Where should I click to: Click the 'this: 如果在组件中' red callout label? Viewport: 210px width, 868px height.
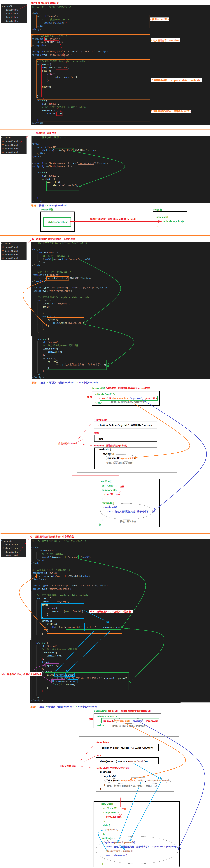[110, 611]
